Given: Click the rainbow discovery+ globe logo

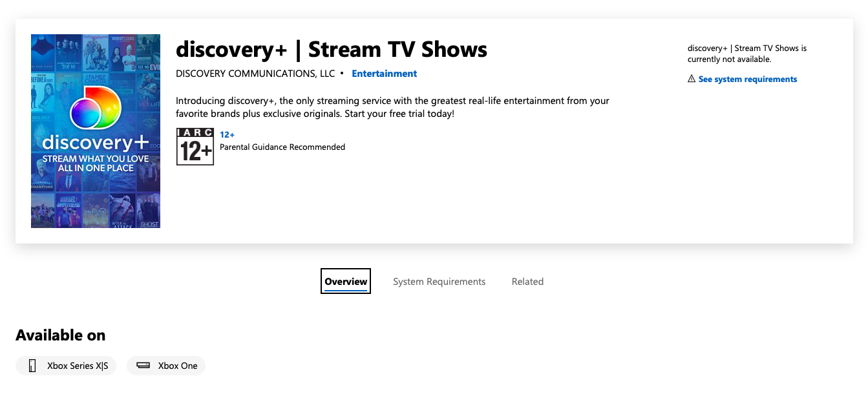Looking at the screenshot, I should (x=95, y=108).
